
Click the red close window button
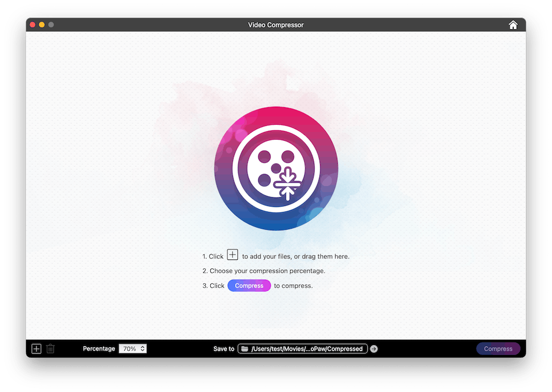[33, 25]
